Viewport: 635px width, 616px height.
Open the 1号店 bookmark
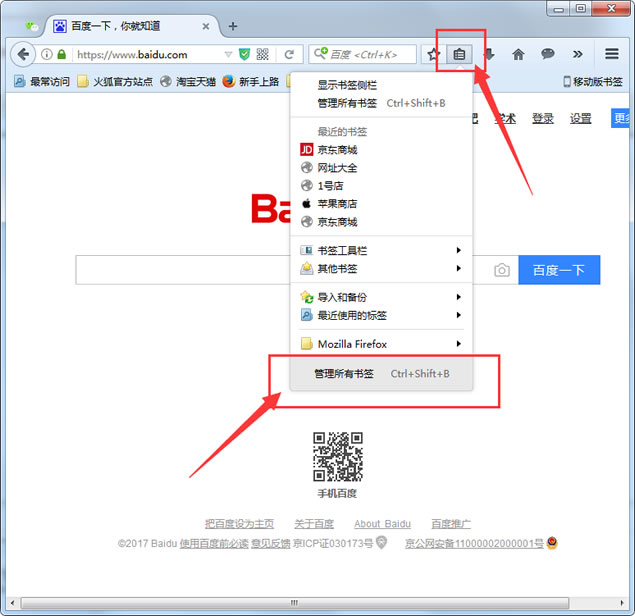(381, 186)
